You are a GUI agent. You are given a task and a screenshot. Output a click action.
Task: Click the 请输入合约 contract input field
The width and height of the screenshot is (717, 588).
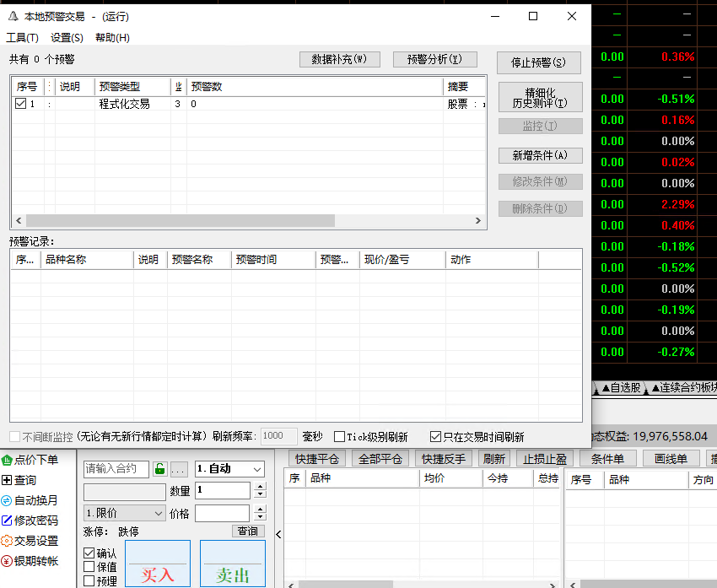click(116, 469)
